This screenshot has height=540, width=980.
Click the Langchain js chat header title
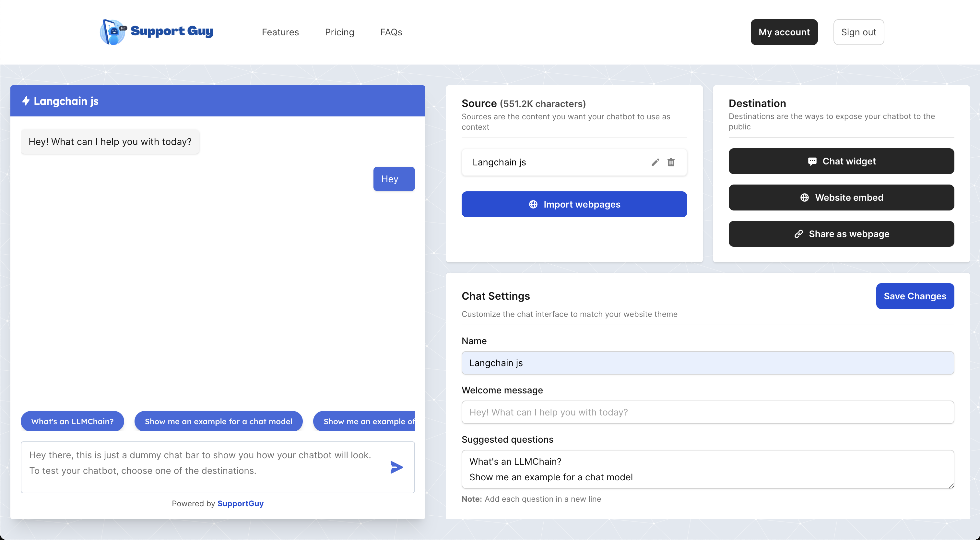66,101
